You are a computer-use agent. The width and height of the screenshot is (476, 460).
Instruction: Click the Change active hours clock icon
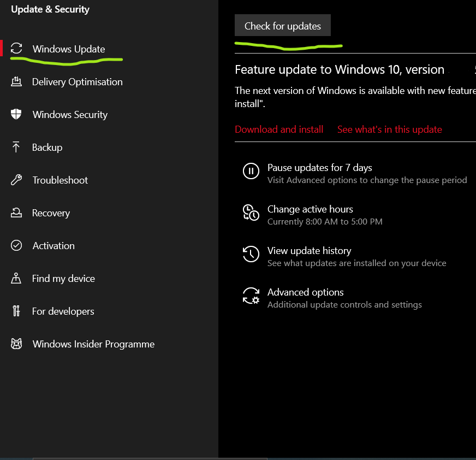tap(251, 213)
